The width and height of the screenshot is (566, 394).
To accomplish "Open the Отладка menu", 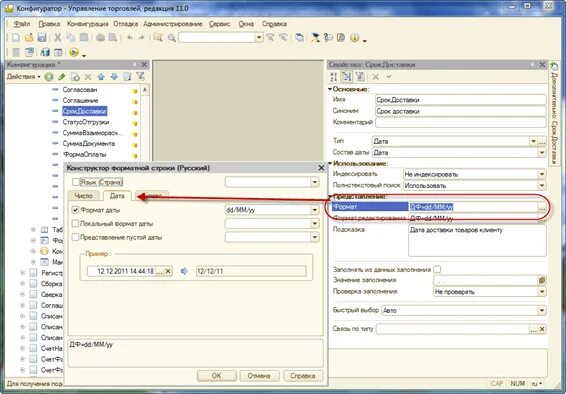I will click(126, 24).
